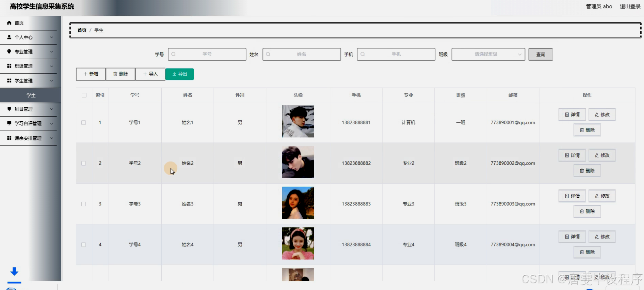This screenshot has width=644, height=290.
Task: Check the checkbox for row 学号2
Action: (x=83, y=163)
